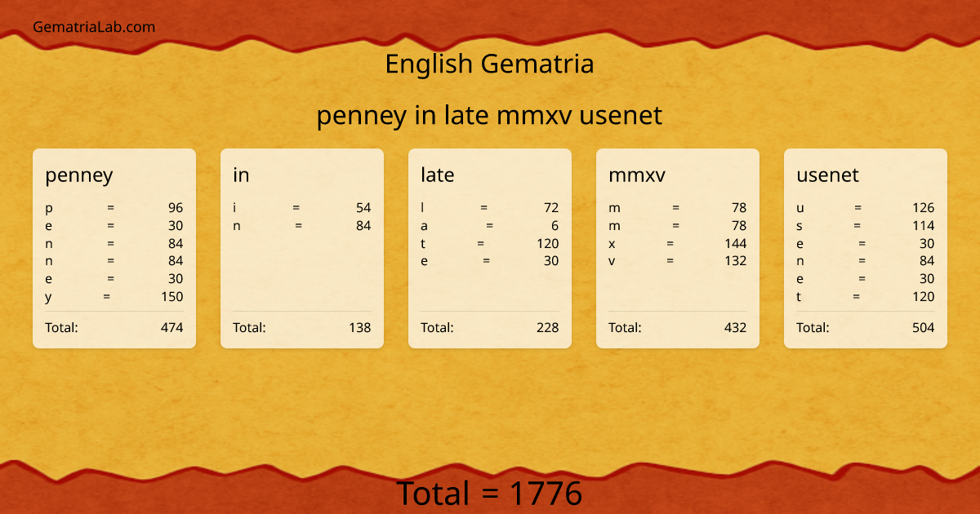Click value 132 for letter v

tap(736, 261)
